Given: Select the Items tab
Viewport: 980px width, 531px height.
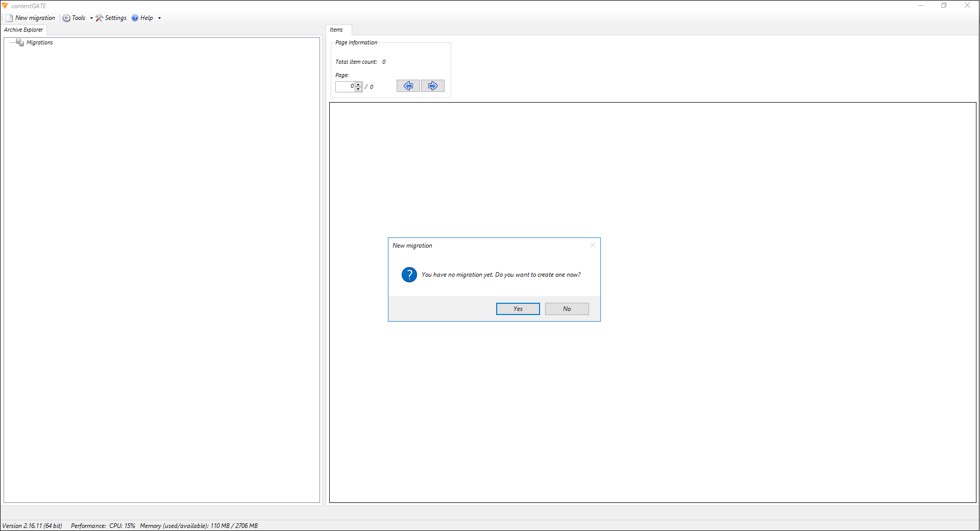Looking at the screenshot, I should 336,30.
